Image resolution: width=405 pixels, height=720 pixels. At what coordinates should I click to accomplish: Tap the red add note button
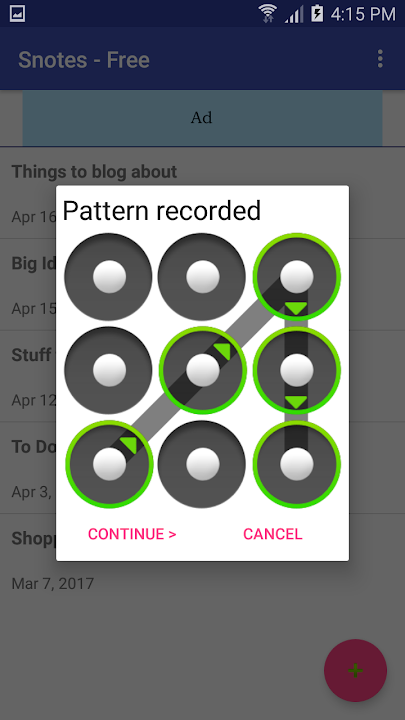tap(355, 670)
